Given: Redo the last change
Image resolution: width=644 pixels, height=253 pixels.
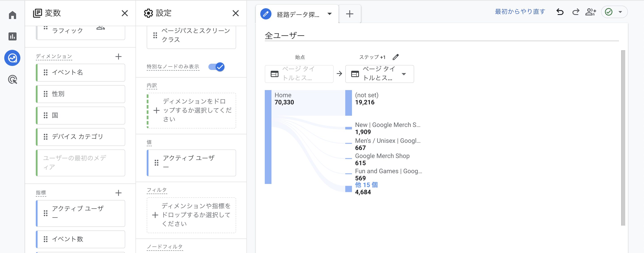Looking at the screenshot, I should click(x=576, y=12).
